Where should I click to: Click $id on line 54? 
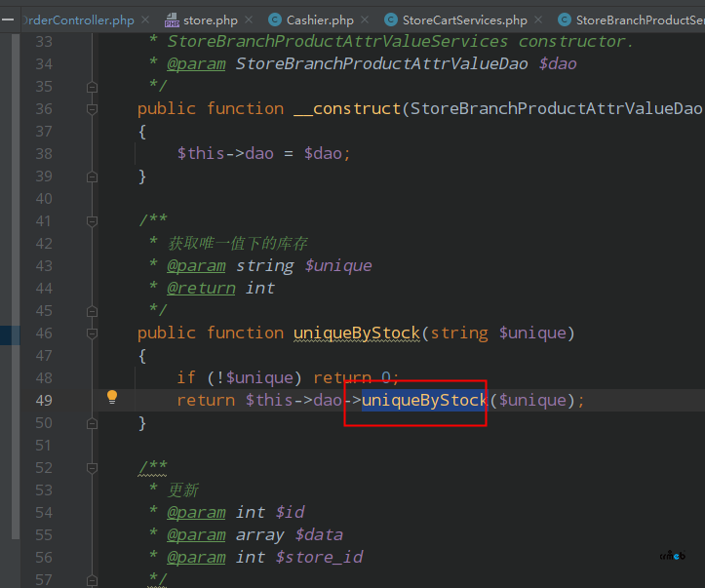click(x=290, y=513)
